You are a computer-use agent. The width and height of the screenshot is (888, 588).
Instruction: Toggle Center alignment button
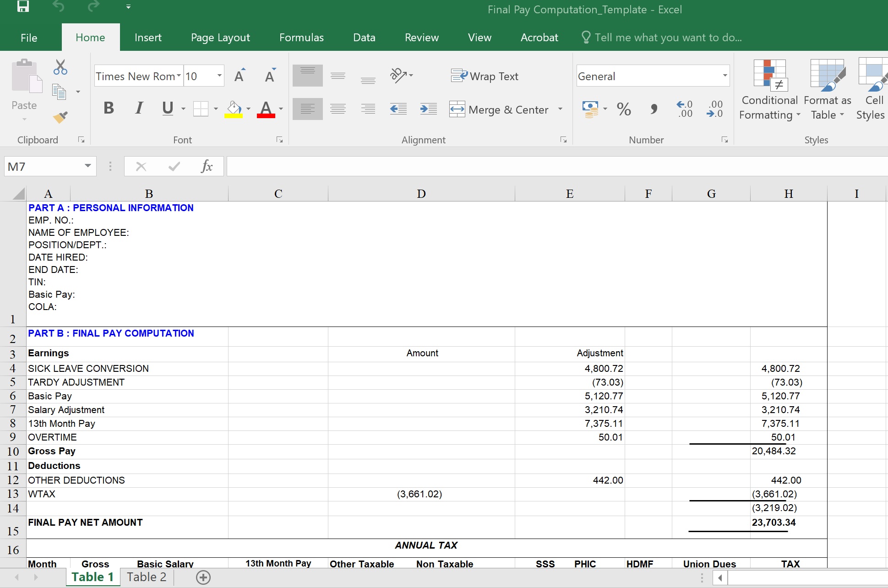[x=338, y=109]
